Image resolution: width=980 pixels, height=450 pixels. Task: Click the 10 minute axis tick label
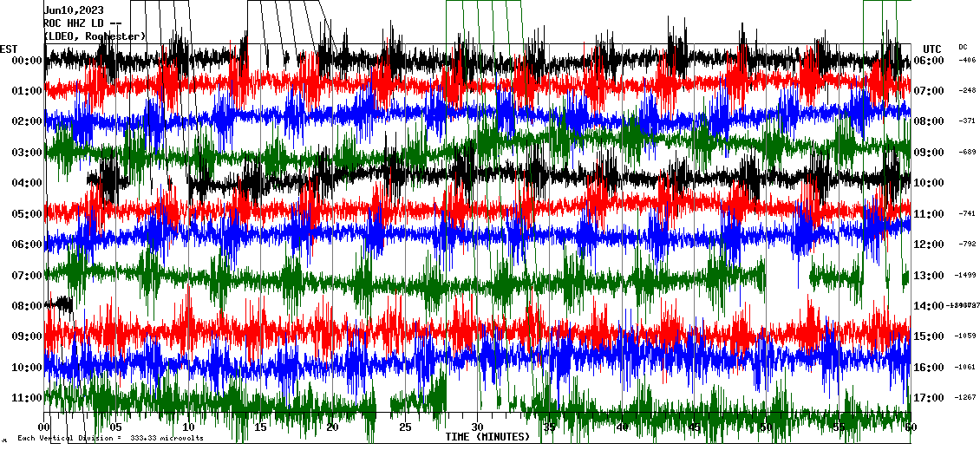click(188, 427)
